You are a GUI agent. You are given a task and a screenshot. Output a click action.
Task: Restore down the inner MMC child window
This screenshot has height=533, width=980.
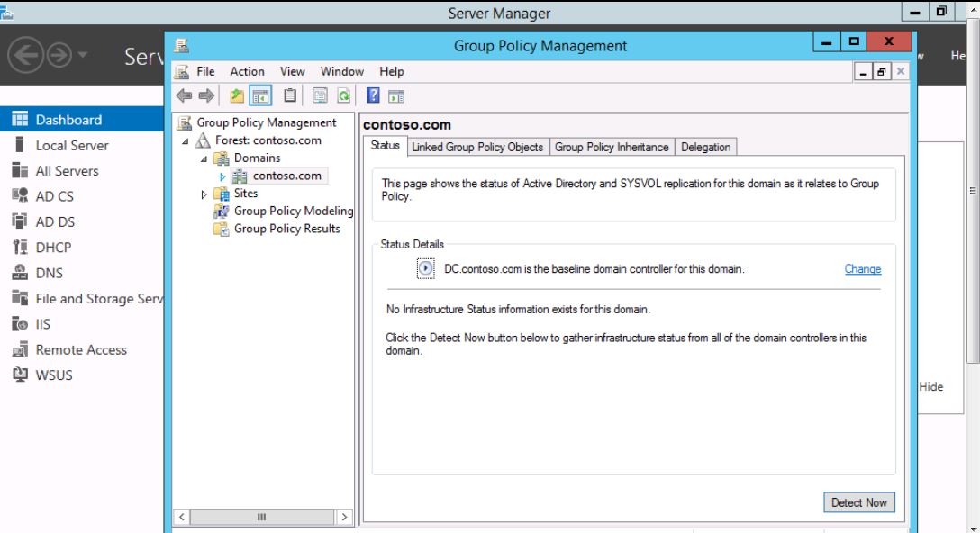click(881, 72)
